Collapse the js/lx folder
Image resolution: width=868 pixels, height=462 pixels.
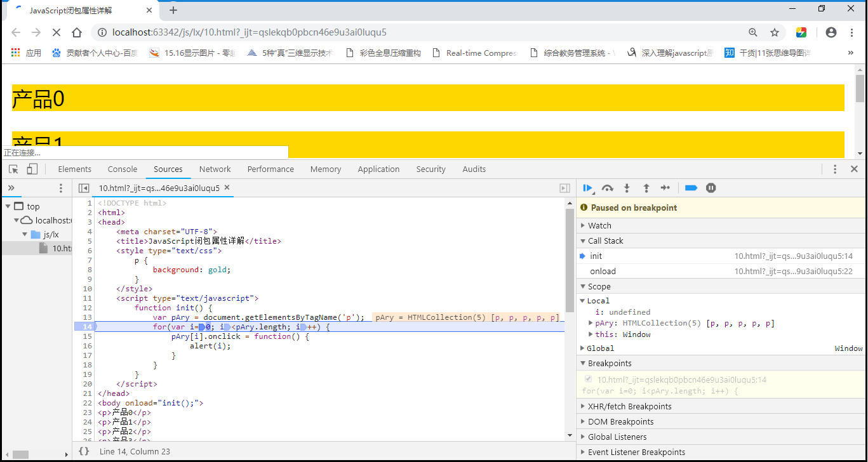(x=25, y=234)
